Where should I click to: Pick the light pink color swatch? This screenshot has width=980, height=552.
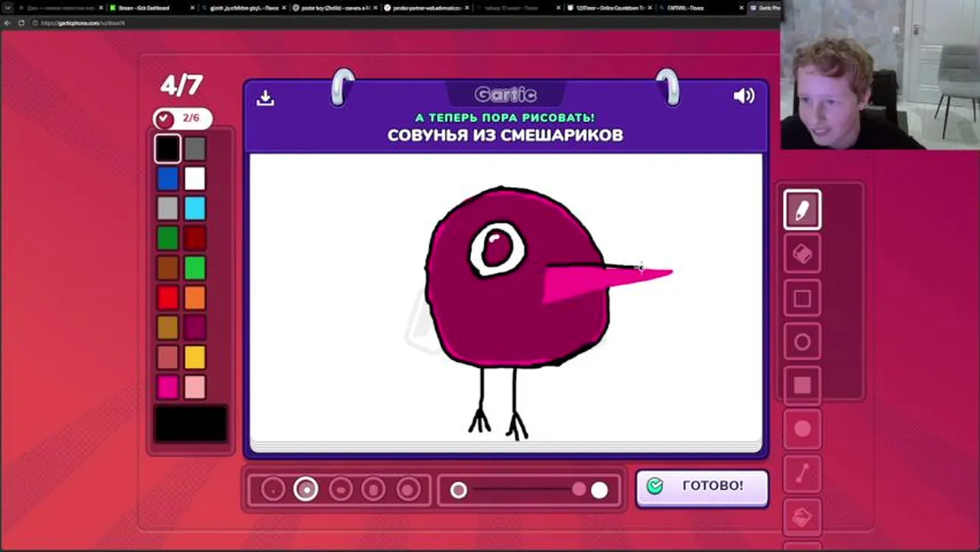195,387
